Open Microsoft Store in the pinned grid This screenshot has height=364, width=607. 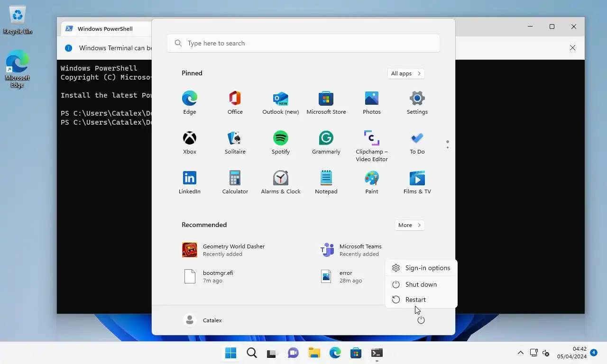(x=326, y=102)
